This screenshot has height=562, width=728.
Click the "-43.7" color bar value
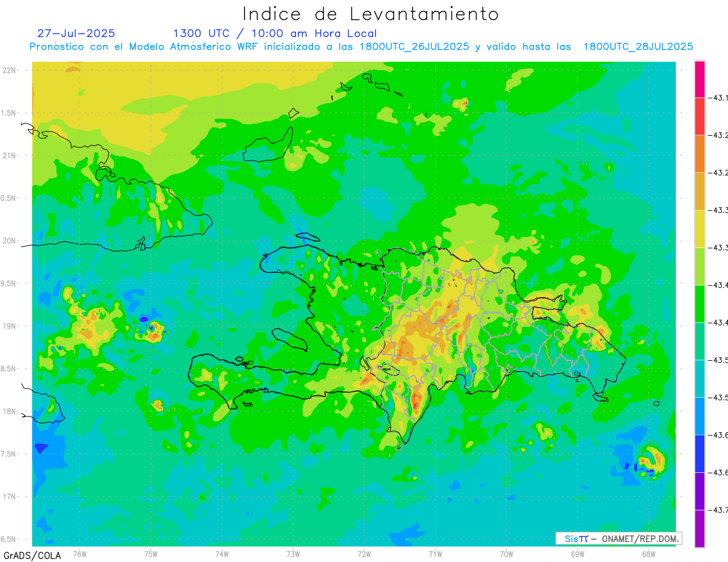[719, 510]
